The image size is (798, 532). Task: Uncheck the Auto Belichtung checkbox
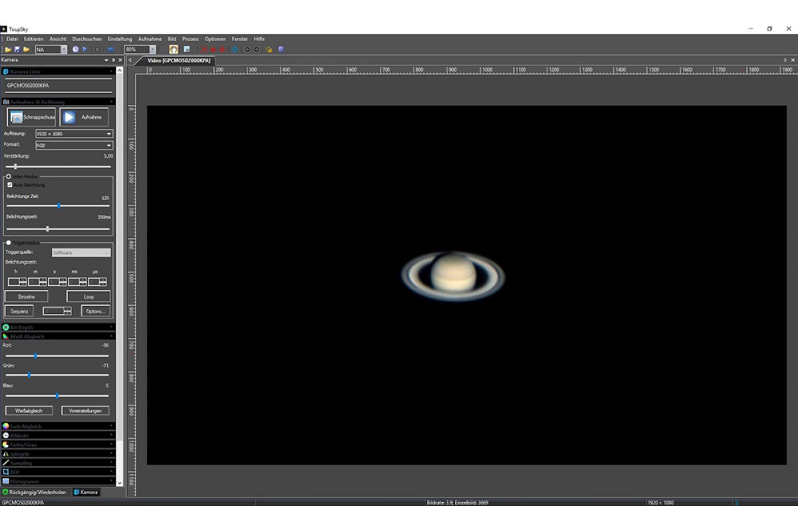coord(10,185)
